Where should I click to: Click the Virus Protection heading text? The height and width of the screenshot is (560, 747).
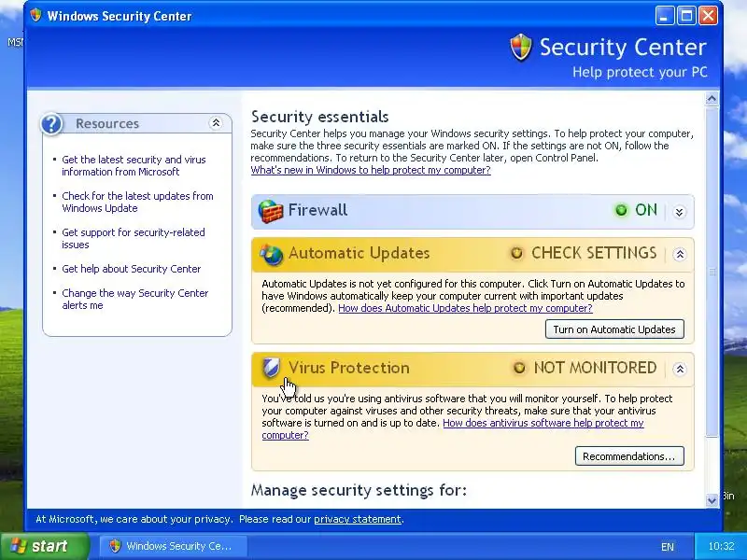pos(349,368)
